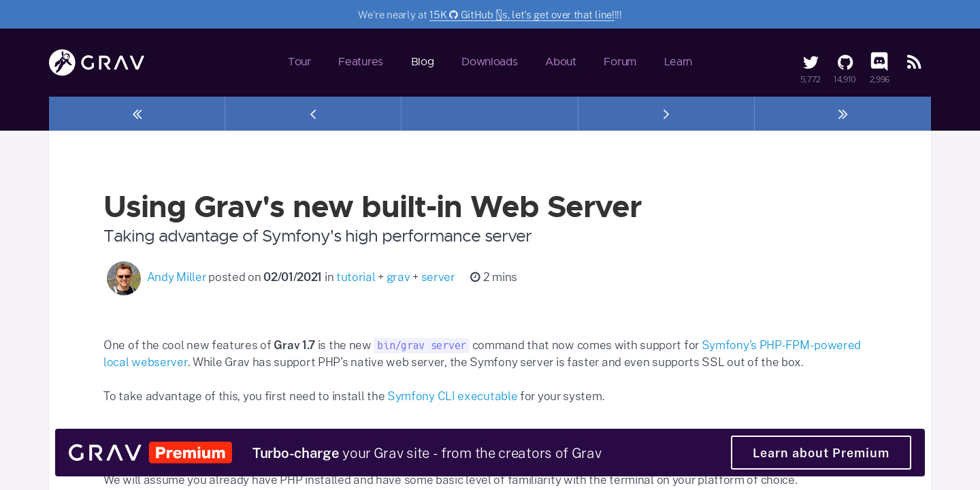Open Grav's Twitter profile icon
This screenshot has height=490, width=980.
tap(810, 61)
